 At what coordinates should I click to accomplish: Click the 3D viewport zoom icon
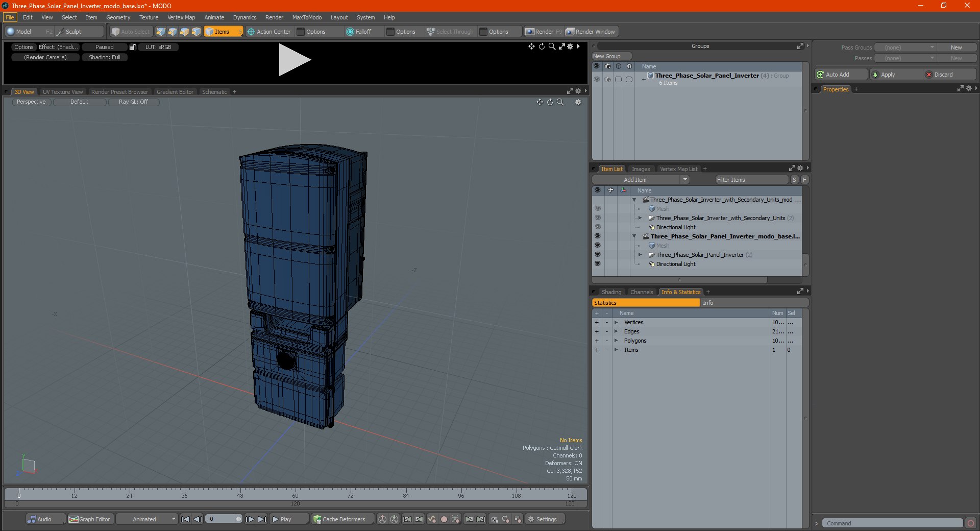[x=560, y=102]
